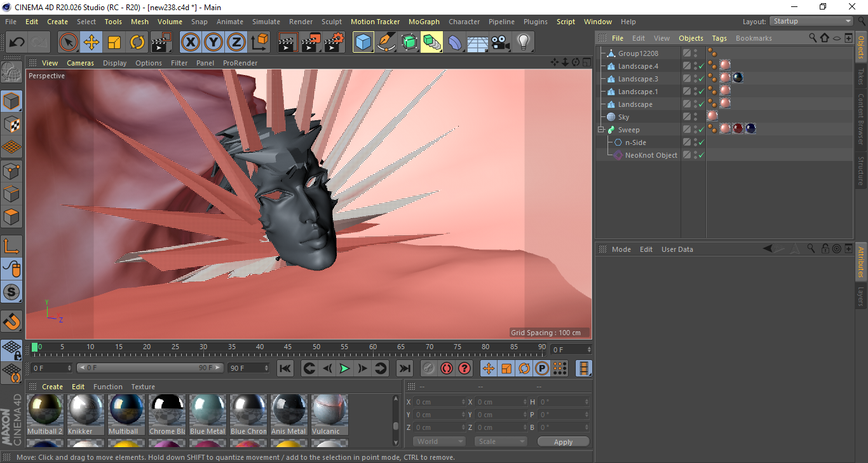This screenshot has width=868, height=463.
Task: Open viewport ProRender menu
Action: point(240,63)
